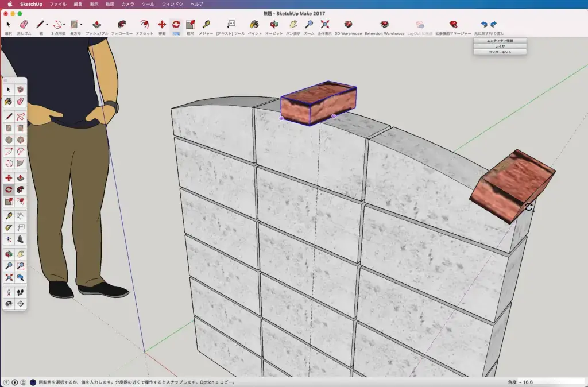Select the Make Component tool in the left palette
The width and height of the screenshot is (588, 387).
(x=21, y=90)
